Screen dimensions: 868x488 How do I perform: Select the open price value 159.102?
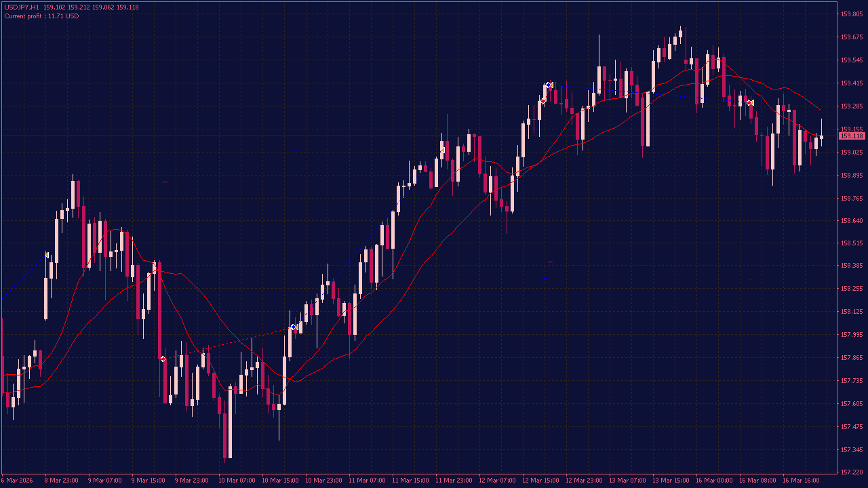pyautogui.click(x=55, y=7)
